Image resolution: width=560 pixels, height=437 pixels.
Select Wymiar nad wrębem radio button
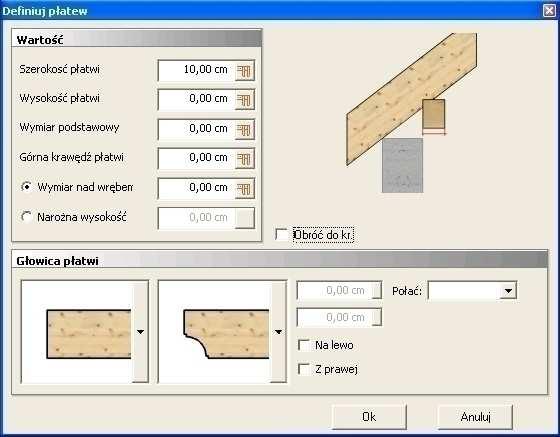[x=26, y=186]
